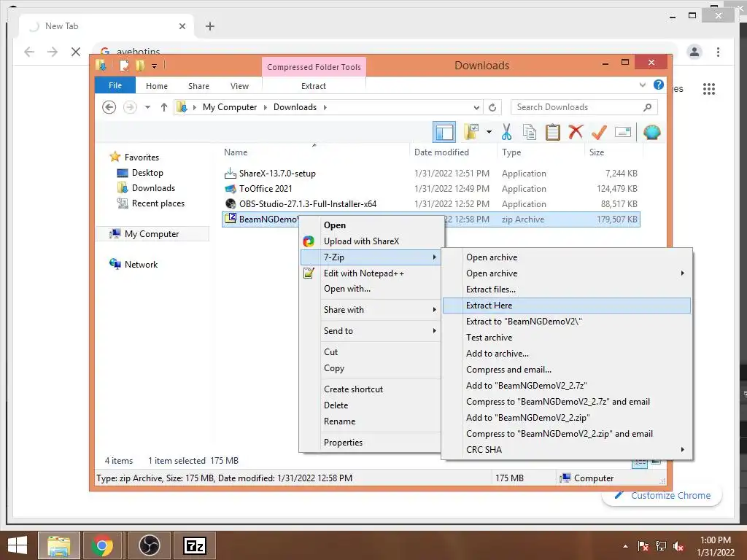
Task: Open the Customize Quick Access Toolbar dropdown
Action: (155, 66)
